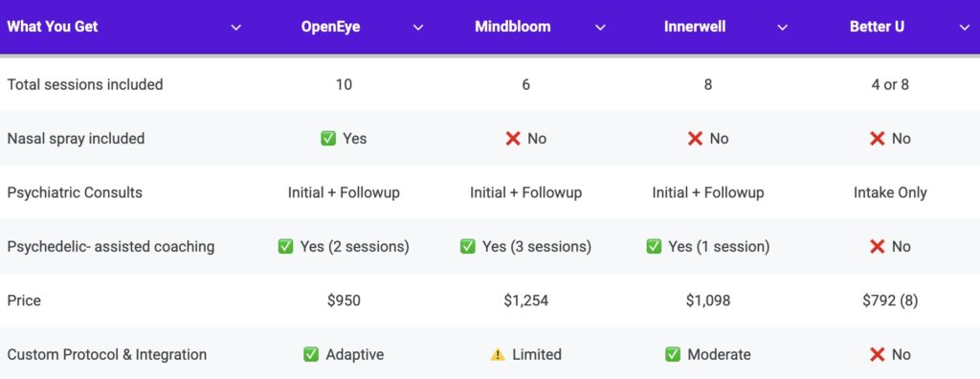Click green check next to Yes (2 sessions)
This screenshot has width=980, height=379.
tap(285, 246)
